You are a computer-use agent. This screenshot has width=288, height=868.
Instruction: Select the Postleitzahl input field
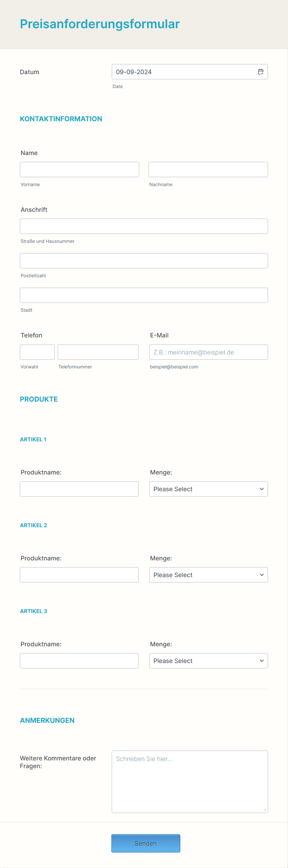point(144,260)
